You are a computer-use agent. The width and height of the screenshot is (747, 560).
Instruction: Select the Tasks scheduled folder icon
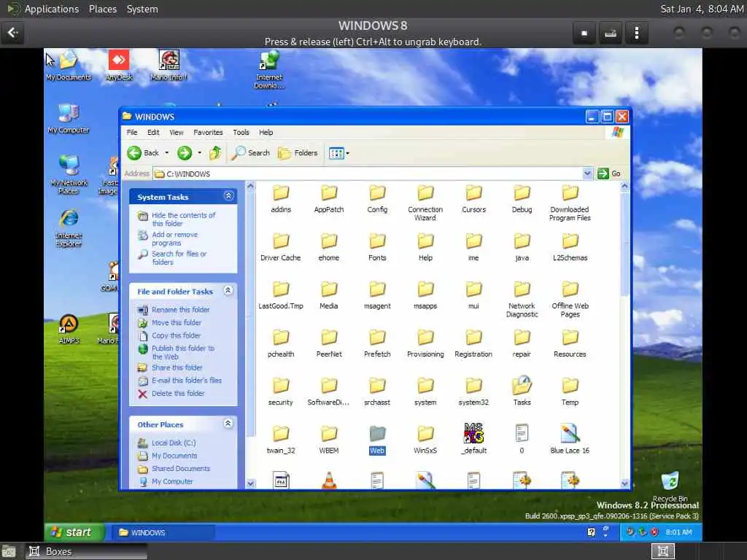522,385
